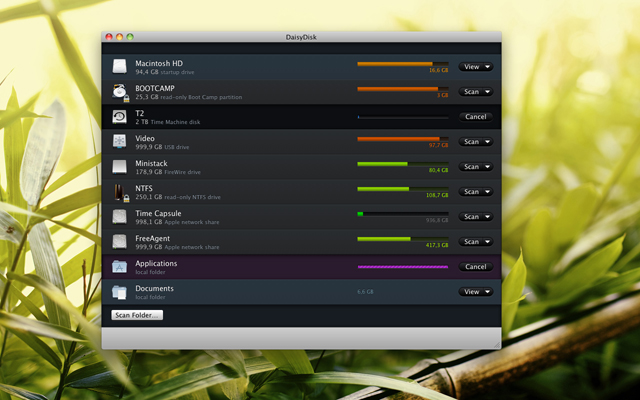Open the FreeAgent Scan dropdown arrow
The width and height of the screenshot is (640, 400).
click(488, 242)
